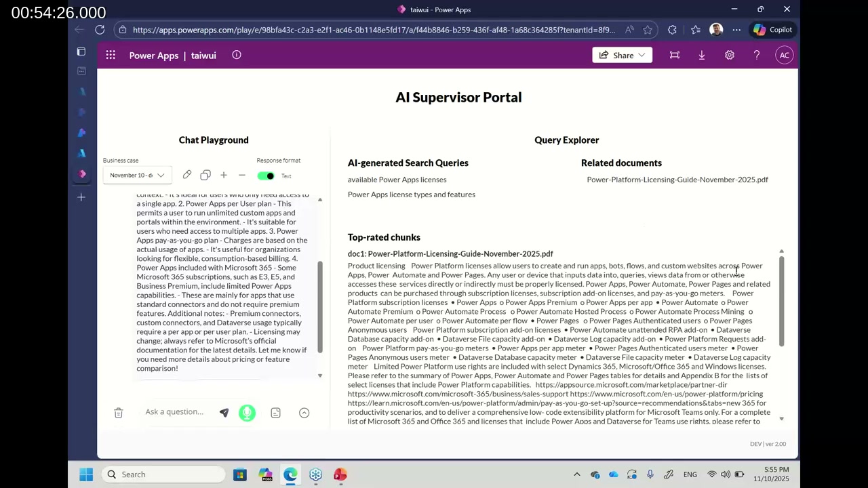Click the copy business case icon

click(205, 176)
